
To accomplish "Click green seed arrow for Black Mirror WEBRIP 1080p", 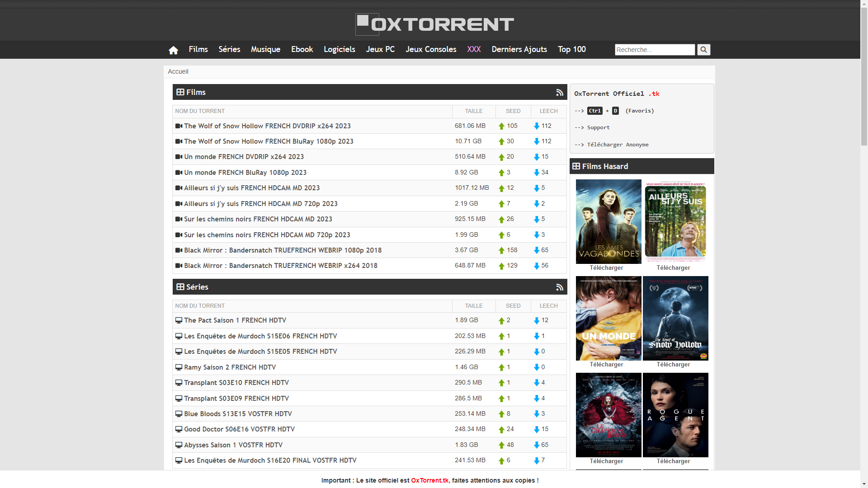I will (x=501, y=250).
